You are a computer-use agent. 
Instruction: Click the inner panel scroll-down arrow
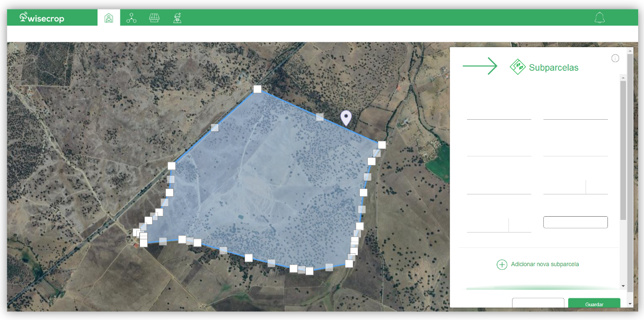tap(623, 286)
